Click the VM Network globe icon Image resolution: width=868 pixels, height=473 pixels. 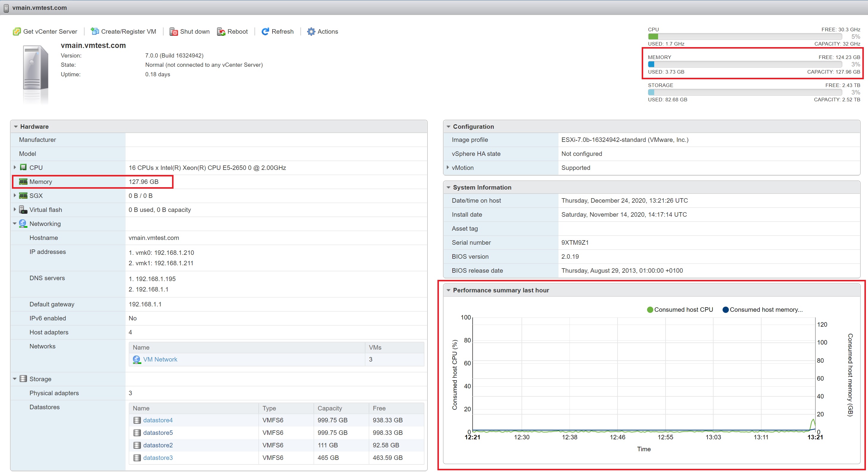click(137, 359)
